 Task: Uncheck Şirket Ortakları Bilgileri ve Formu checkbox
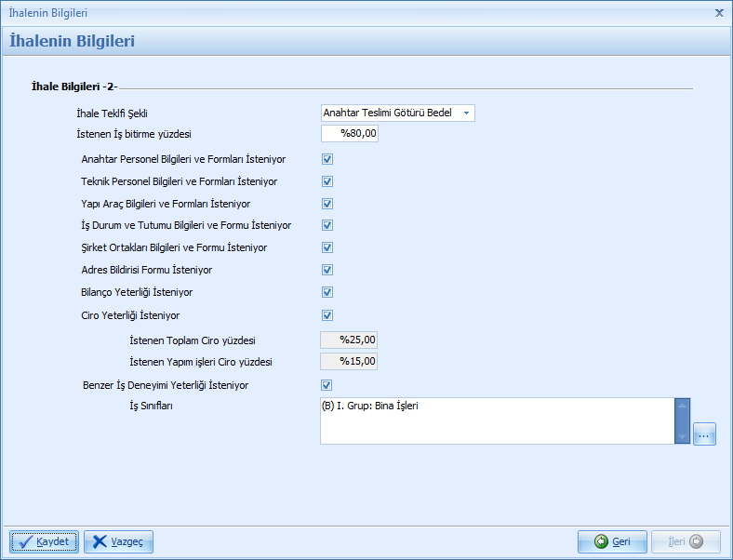click(327, 247)
